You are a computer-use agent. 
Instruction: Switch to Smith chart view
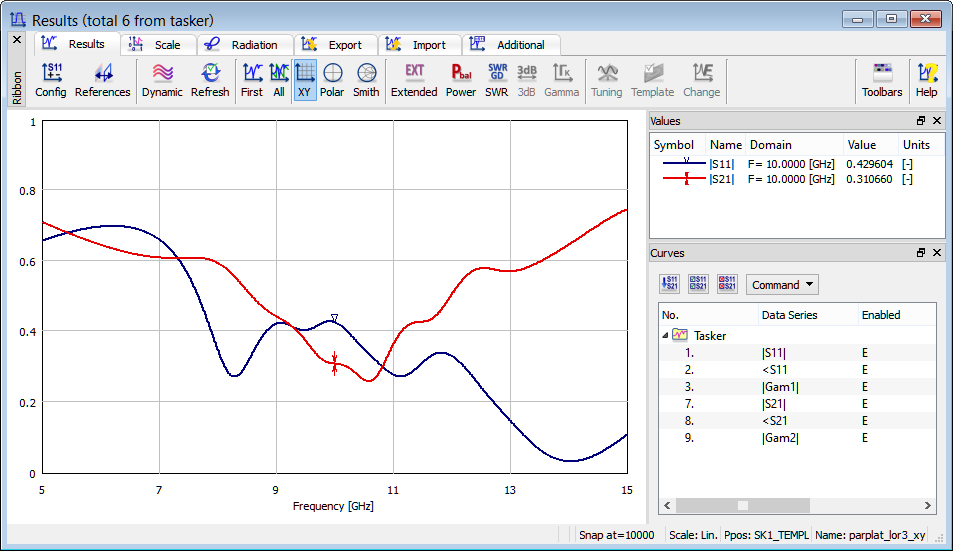366,80
